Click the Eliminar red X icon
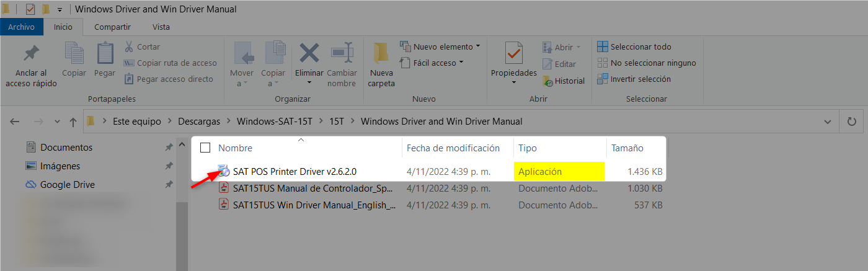 [309, 53]
